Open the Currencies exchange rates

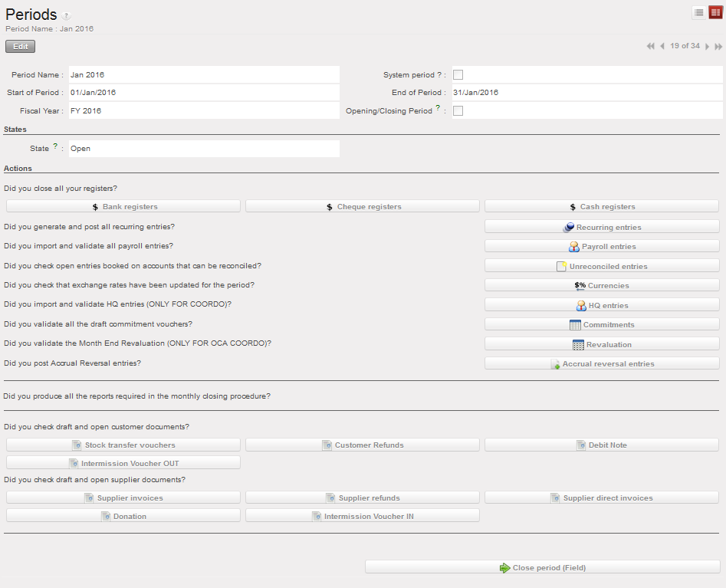point(602,285)
